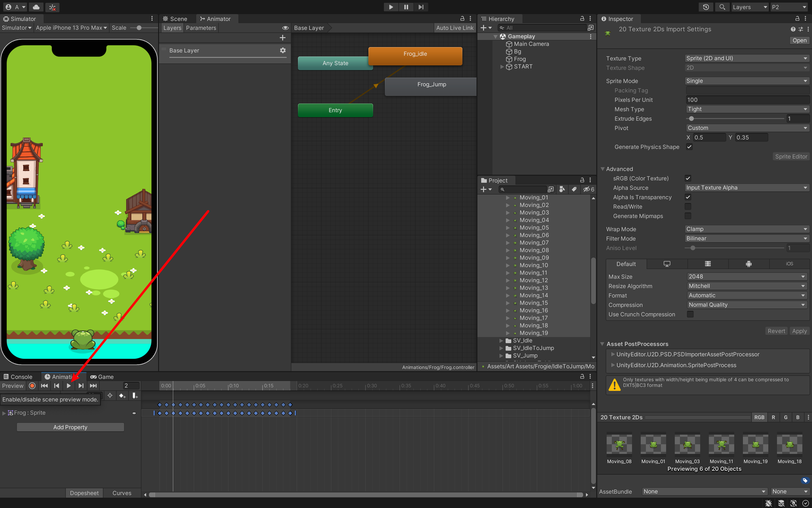Toggle Generate Physics Shape checkbox
Screen dimensions: 812x508
click(x=689, y=147)
